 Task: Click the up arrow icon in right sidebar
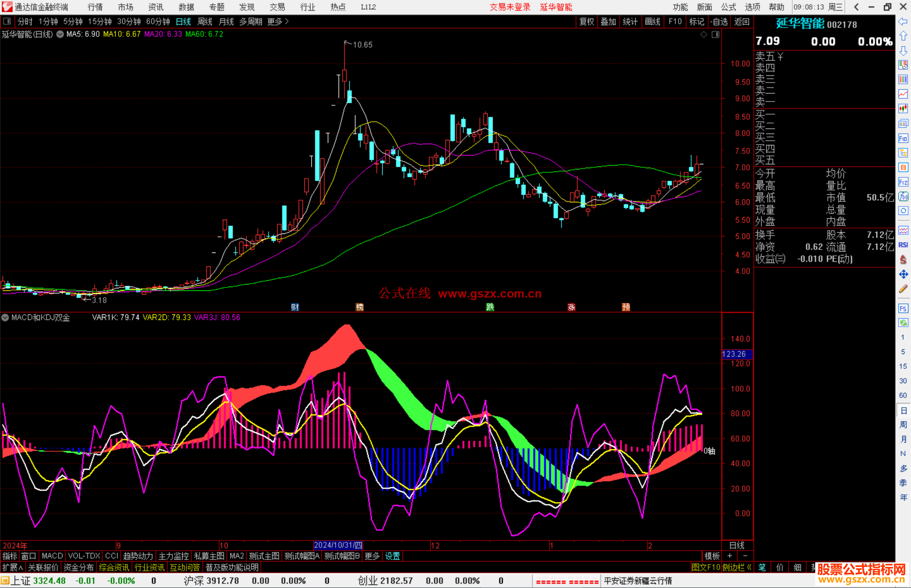[x=903, y=36]
